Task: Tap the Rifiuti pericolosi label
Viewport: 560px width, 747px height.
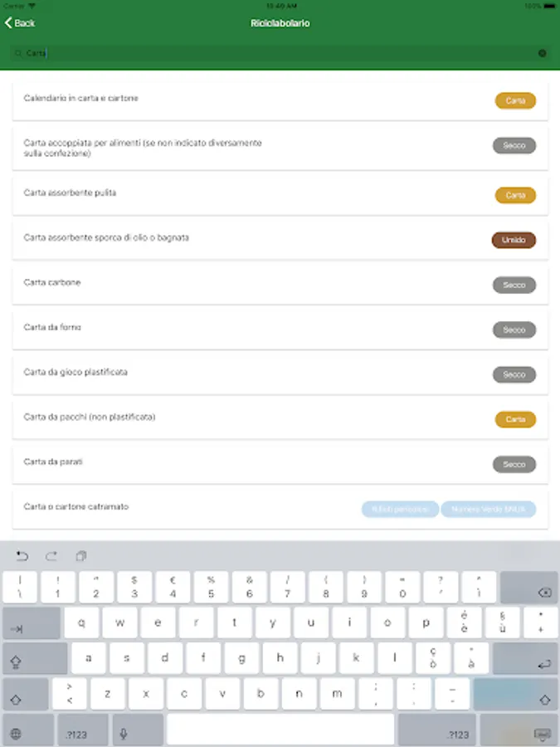Action: point(400,509)
